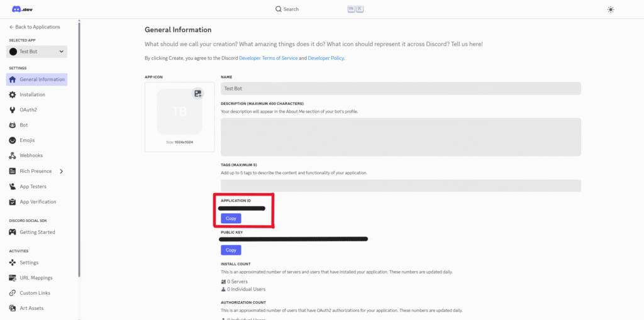Screen dimensions: 644x320
Task: Click the Description text area
Action: 400,136
